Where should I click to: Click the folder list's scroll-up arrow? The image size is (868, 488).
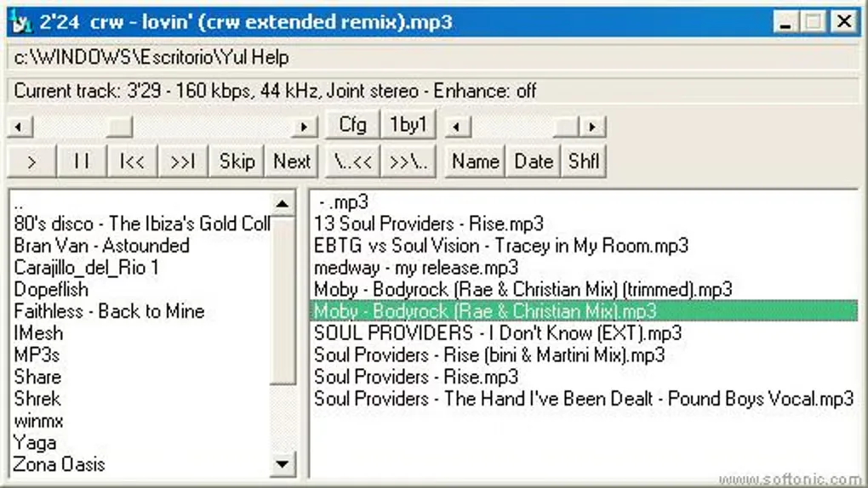283,204
